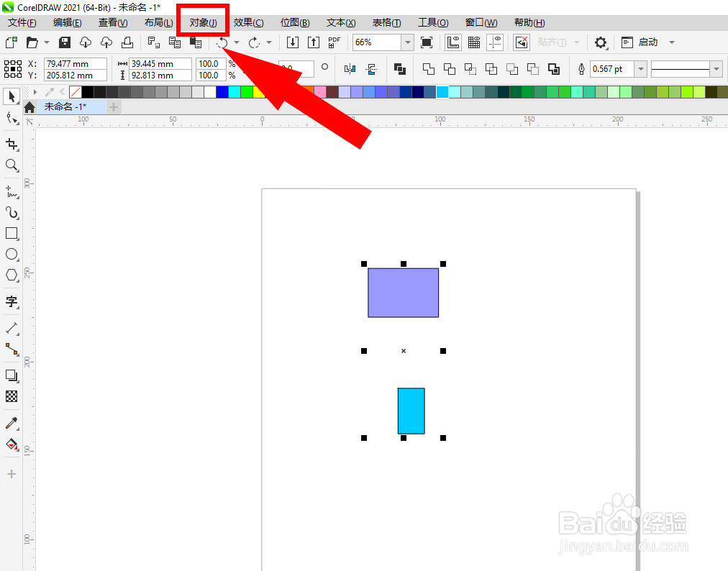The height and width of the screenshot is (571, 728).
Task: Toggle Show grid button
Action: pyautogui.click(x=474, y=42)
